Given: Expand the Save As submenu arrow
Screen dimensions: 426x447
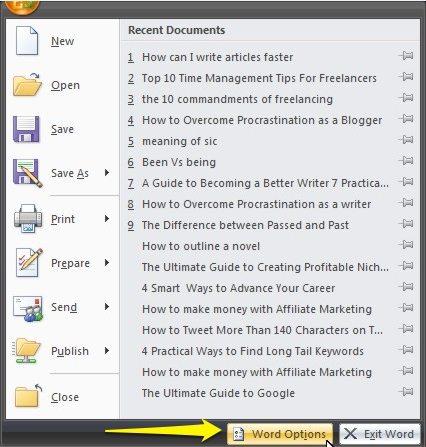Looking at the screenshot, I should coord(107,173).
